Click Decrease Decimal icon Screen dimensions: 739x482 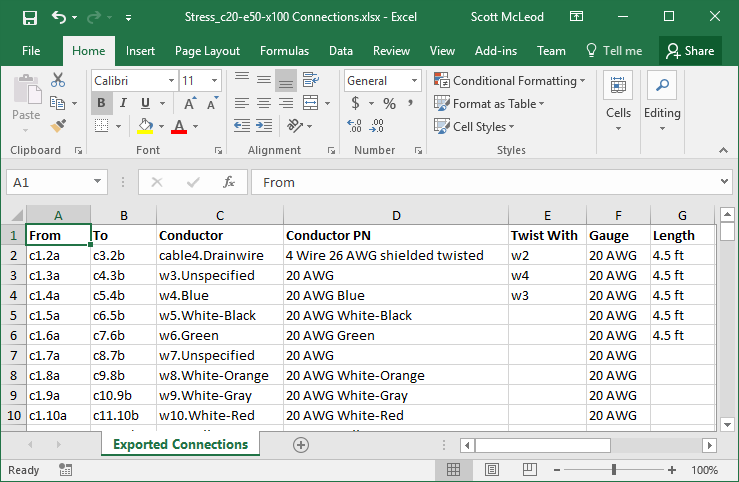click(377, 126)
